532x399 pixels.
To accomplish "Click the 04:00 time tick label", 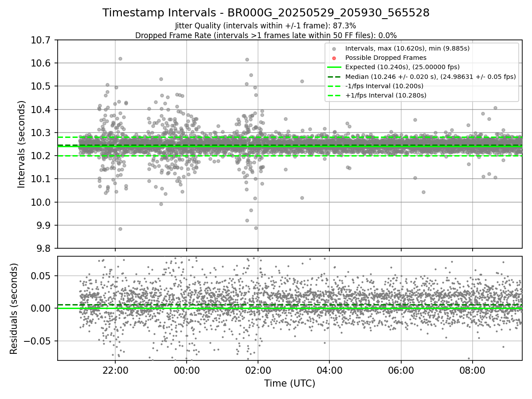I will [x=329, y=370].
